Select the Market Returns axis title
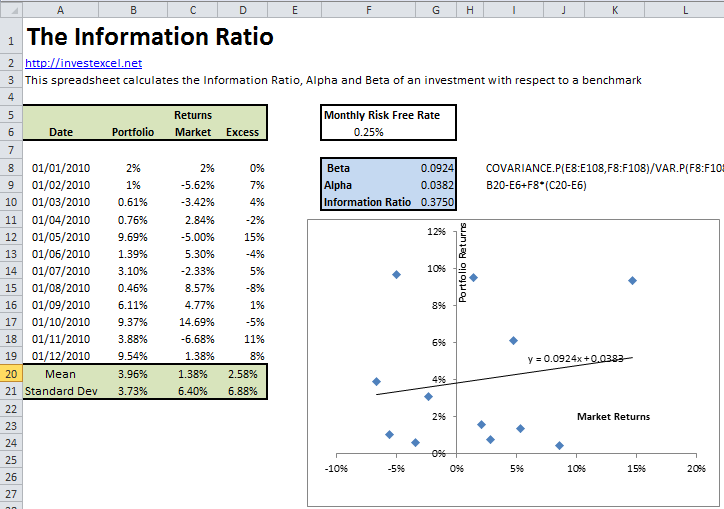724x509 pixels. [613, 416]
